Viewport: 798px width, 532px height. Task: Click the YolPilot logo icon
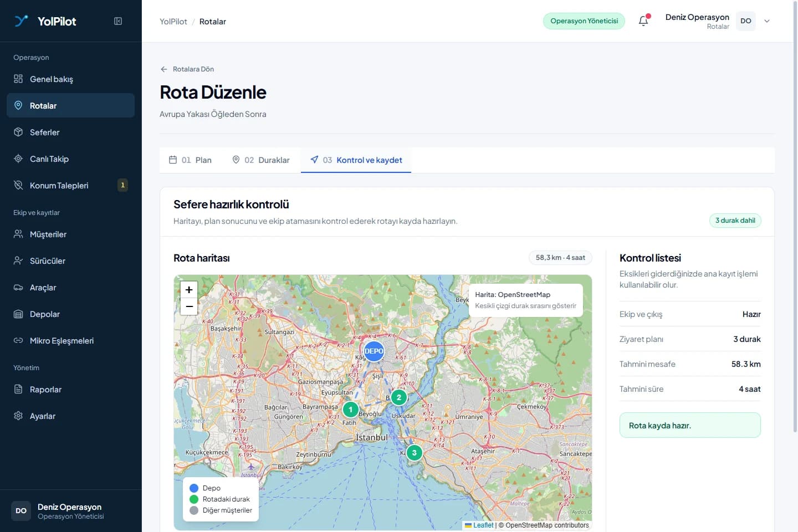[21, 21]
